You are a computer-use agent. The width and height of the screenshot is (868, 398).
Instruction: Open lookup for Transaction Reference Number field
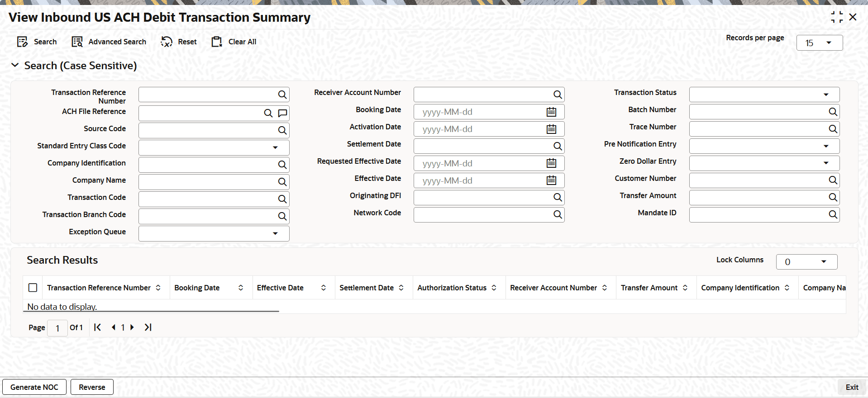point(282,95)
